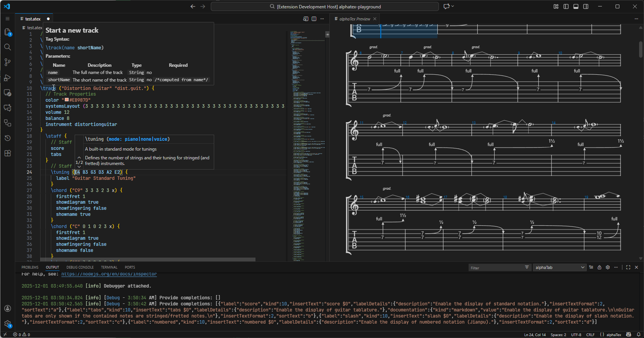
Task: Clear the output panel log
Action: coord(591,267)
